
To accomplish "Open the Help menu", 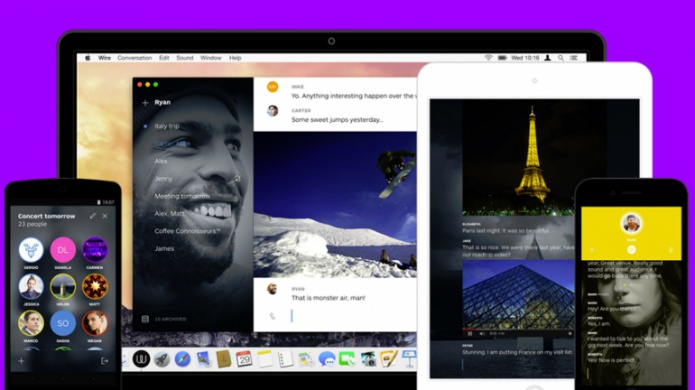I will pos(235,58).
